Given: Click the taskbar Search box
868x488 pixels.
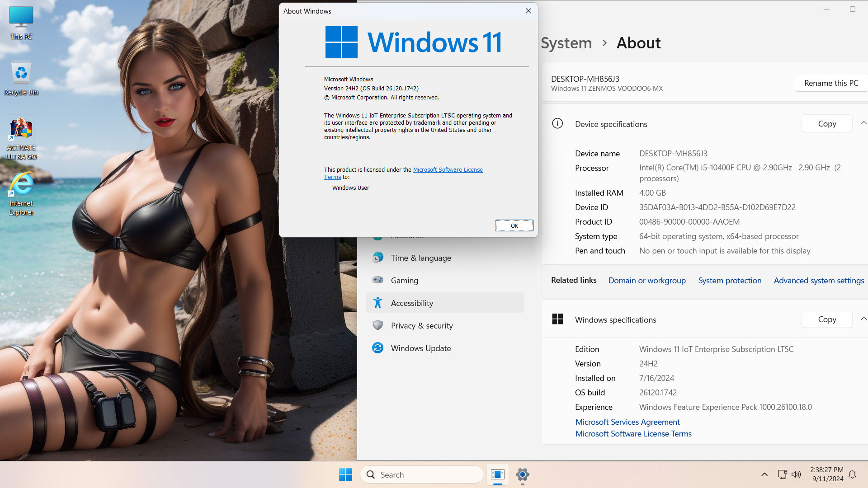Looking at the screenshot, I should pyautogui.click(x=422, y=474).
